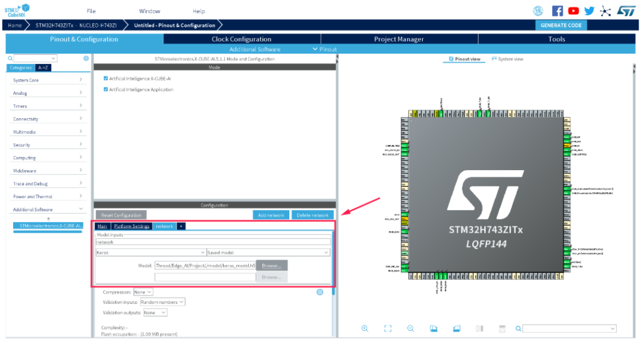644x342 pixels.
Task: Expand the Middleware category
Action: pos(47,171)
